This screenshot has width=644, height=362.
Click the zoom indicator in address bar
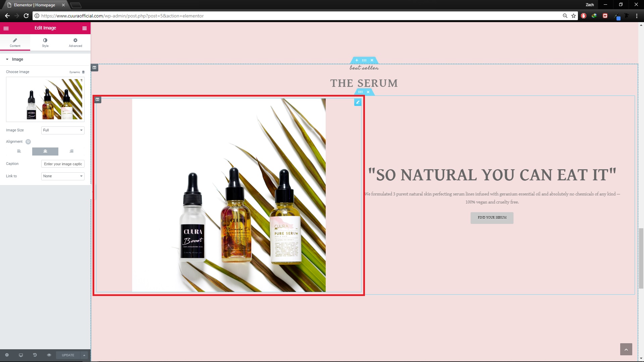pyautogui.click(x=565, y=16)
